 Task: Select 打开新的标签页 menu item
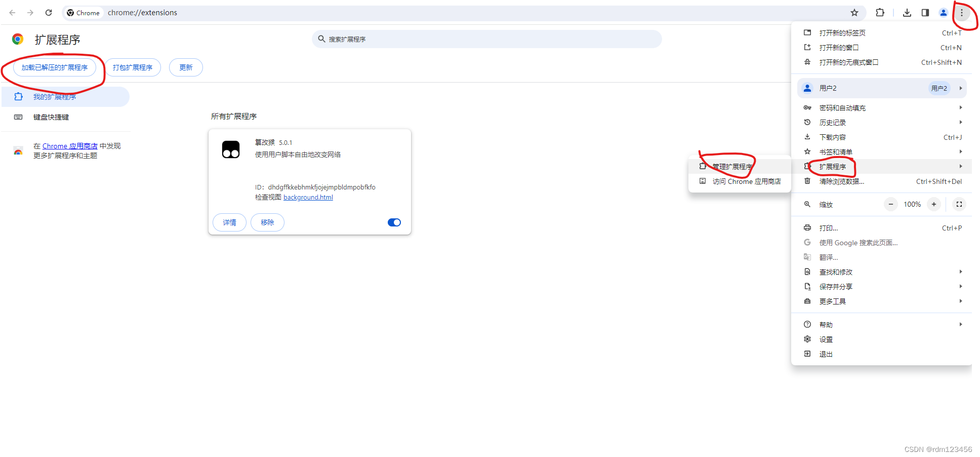881,33
